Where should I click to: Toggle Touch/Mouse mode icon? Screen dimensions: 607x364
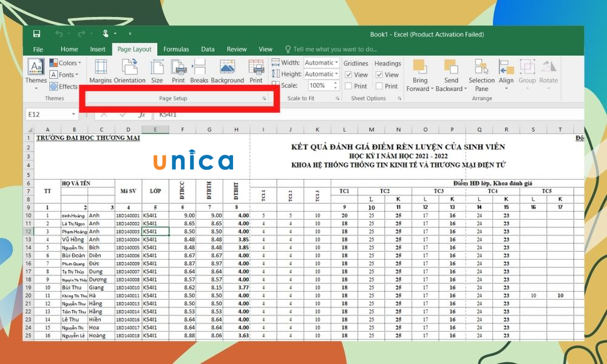(106, 33)
